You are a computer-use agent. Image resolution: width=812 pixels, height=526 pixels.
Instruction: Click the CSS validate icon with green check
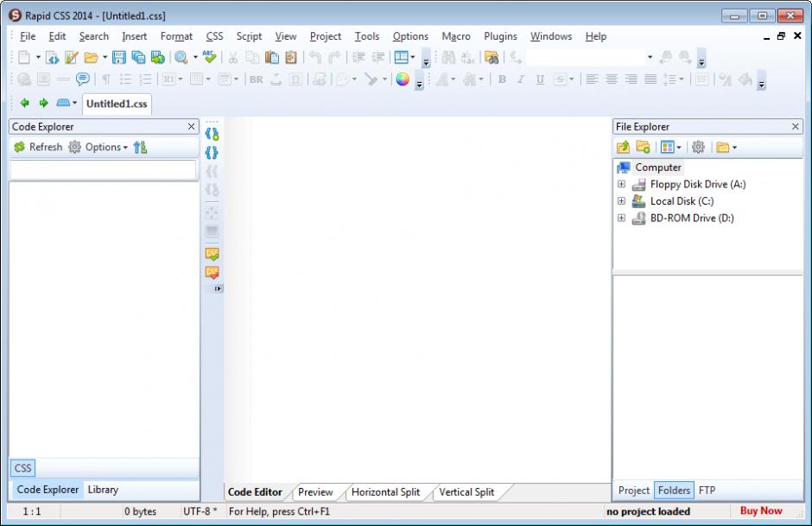click(212, 254)
